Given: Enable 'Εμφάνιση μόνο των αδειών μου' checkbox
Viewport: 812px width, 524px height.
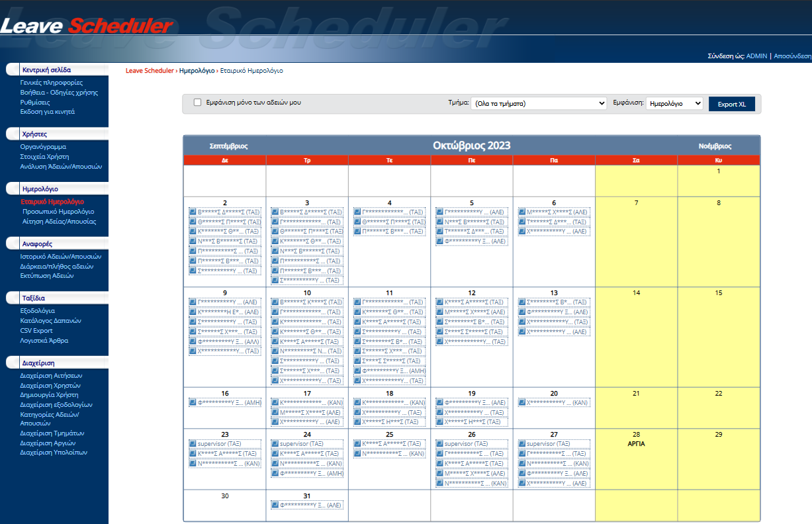Looking at the screenshot, I should pos(197,103).
